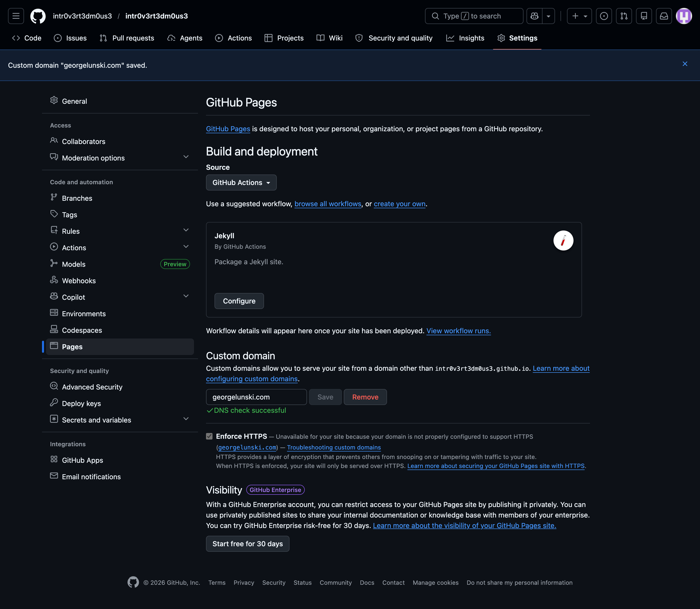Open the GitHub Actions source dropdown

coord(241,182)
